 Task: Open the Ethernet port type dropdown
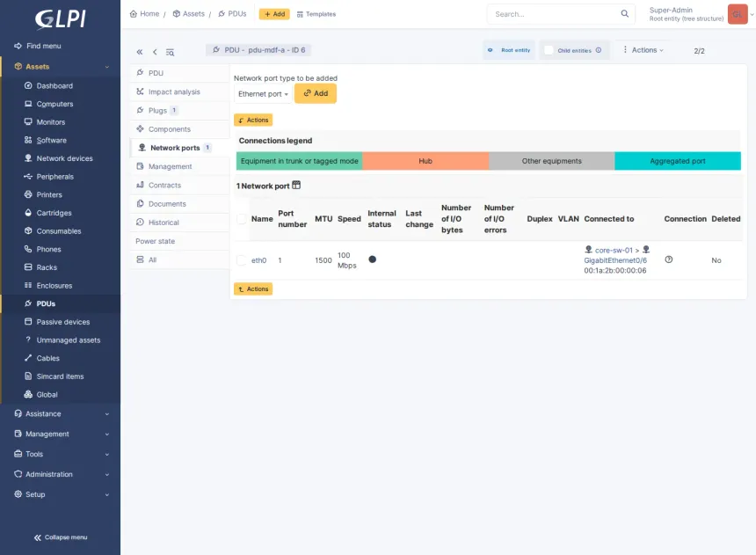(263, 94)
